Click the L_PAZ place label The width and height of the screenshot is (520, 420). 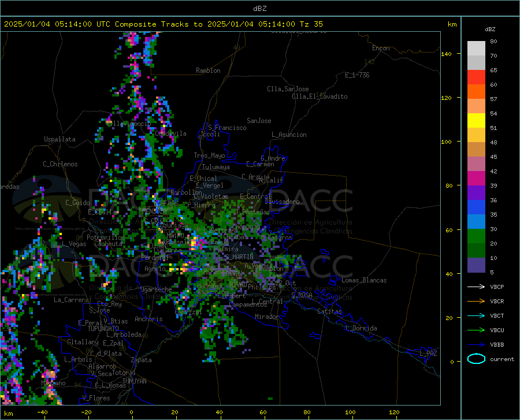pos(428,354)
